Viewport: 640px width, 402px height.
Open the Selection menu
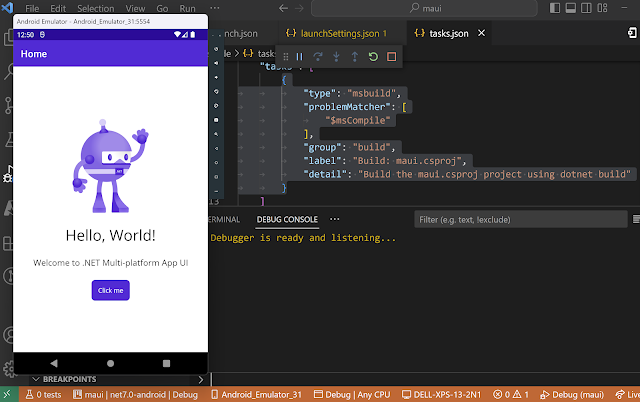[96, 8]
